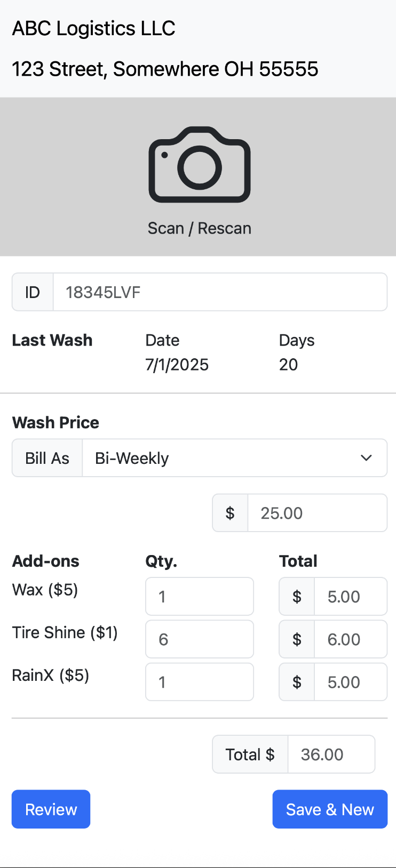Click the ID input field
This screenshot has width=396, height=868.
tap(219, 292)
